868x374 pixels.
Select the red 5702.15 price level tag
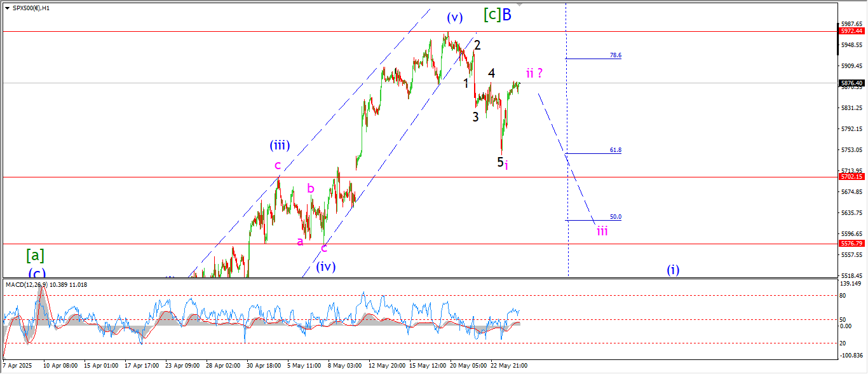point(851,177)
